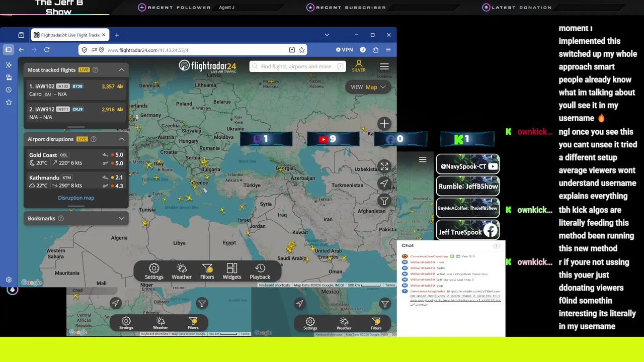The image size is (644, 362).
Task: Click the Find flights, airports search box
Action: click(297, 66)
